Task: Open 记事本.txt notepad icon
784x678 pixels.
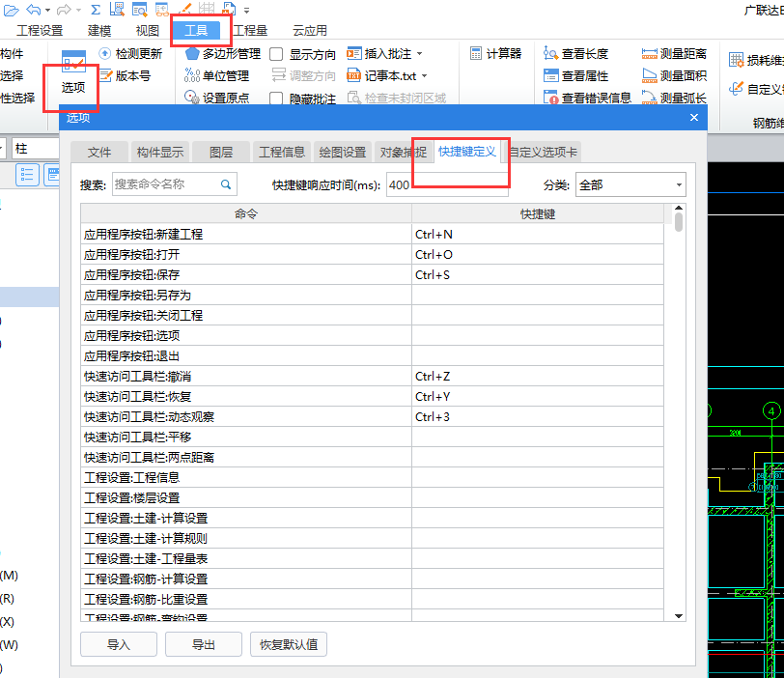Action: point(354,75)
